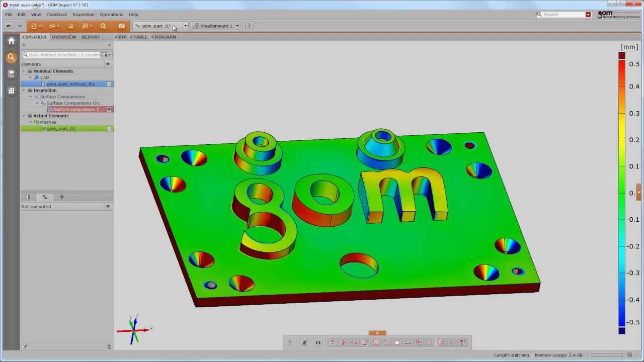The image size is (644, 362).
Task: Click the middle icon tab below the element tree
Action: pyautogui.click(x=45, y=197)
